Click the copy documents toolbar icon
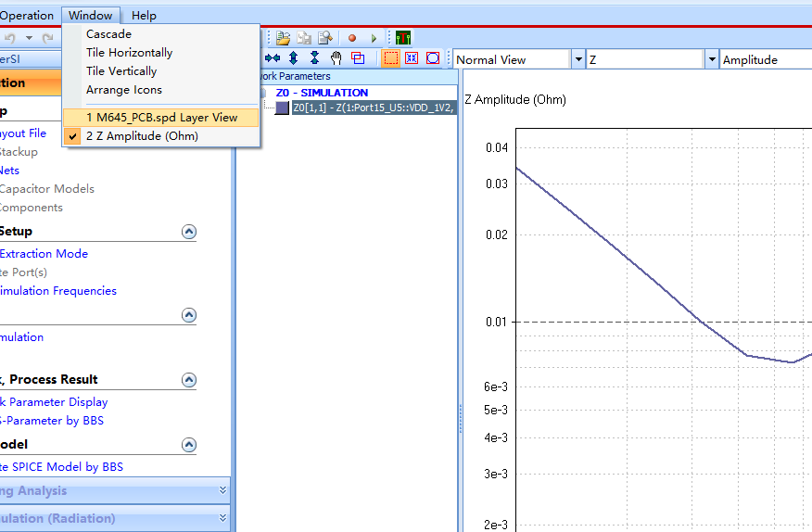Viewport: 812px width, 532px height. 304,38
